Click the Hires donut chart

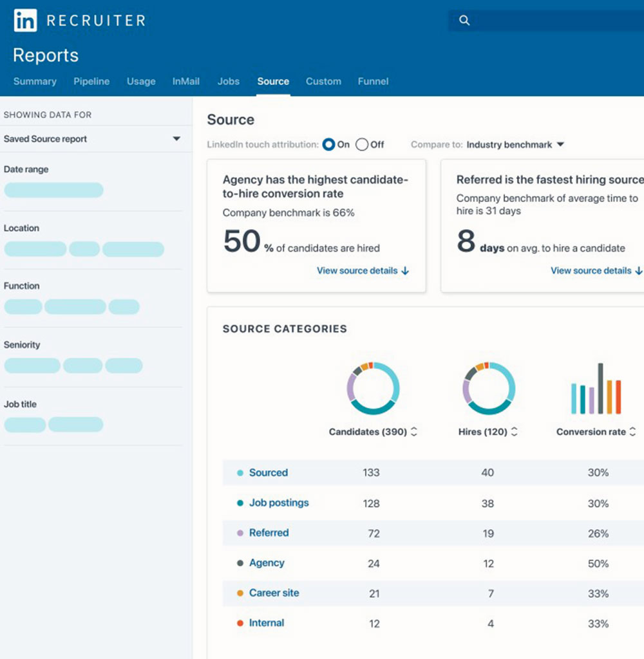(x=488, y=388)
